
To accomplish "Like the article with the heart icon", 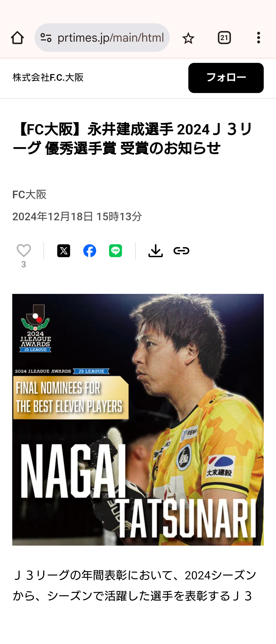I will (24, 250).
